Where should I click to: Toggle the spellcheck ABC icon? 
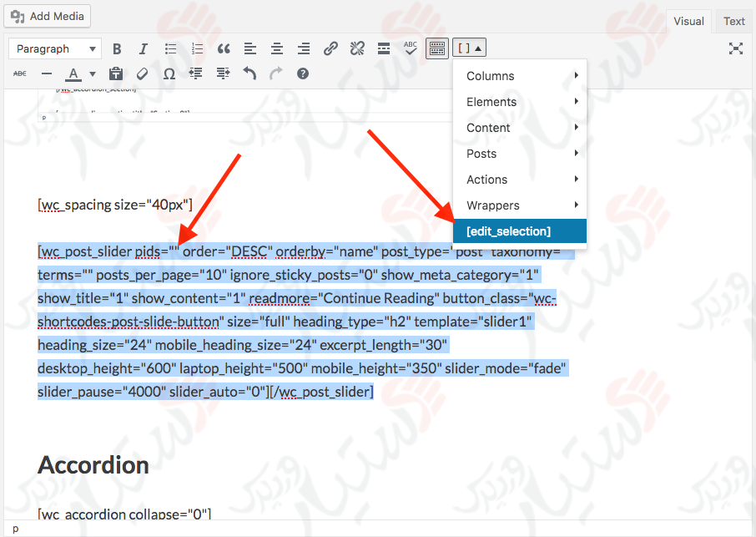pos(411,48)
